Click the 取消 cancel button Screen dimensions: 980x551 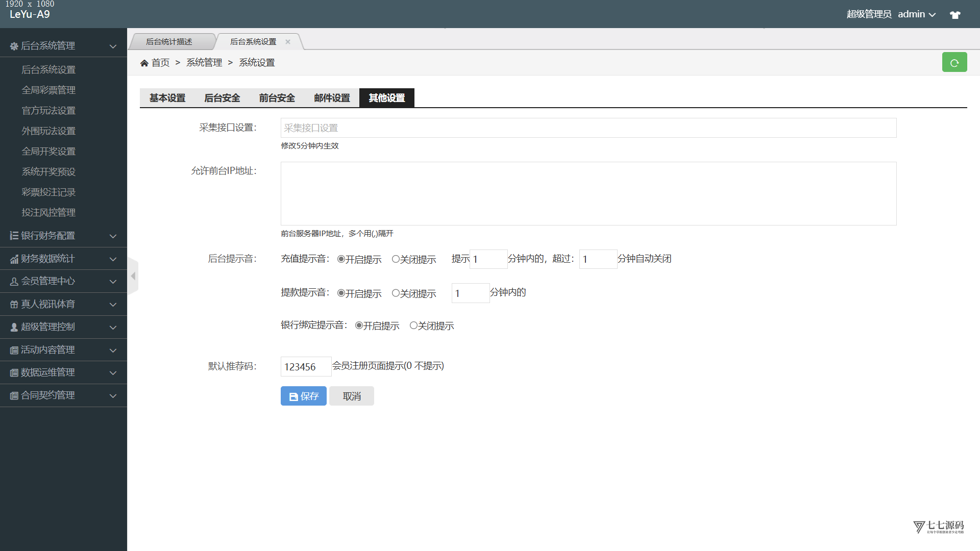[352, 396]
